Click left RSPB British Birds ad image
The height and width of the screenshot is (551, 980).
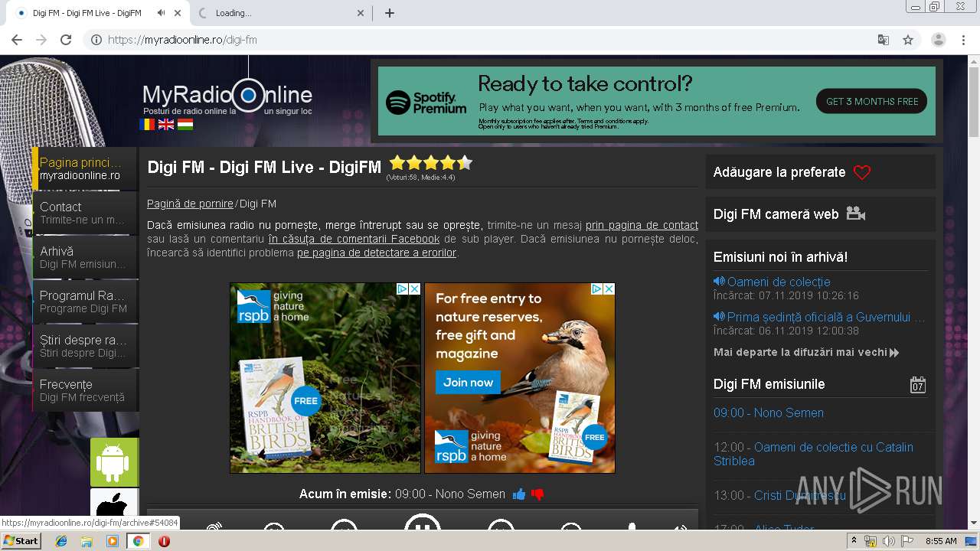(x=325, y=378)
